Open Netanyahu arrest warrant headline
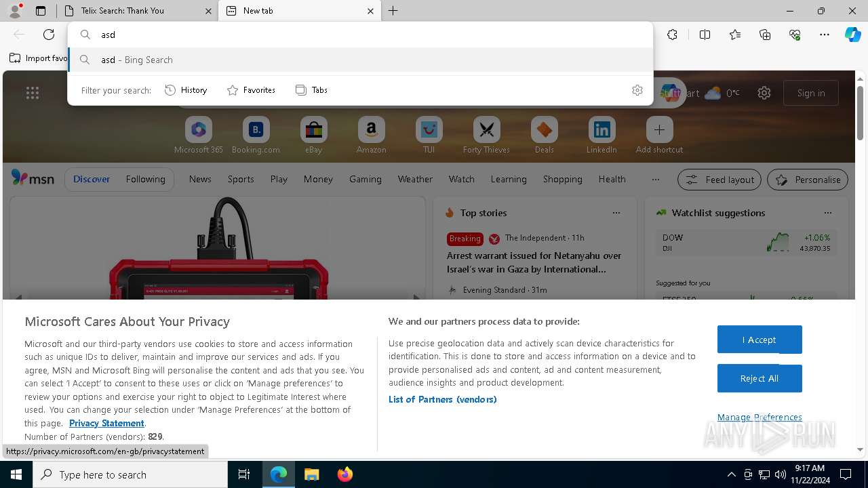This screenshot has width=868, height=488. 534,262
